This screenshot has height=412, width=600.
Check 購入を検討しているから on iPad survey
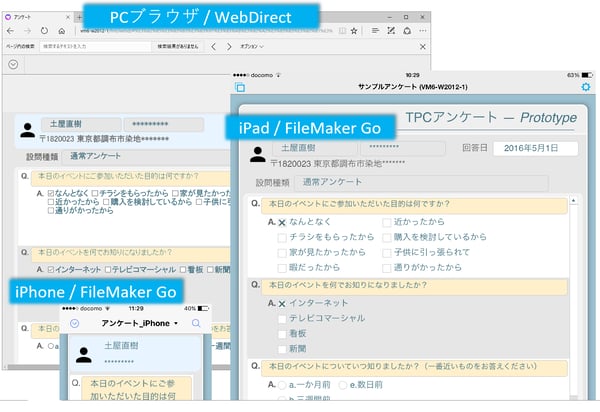[387, 238]
